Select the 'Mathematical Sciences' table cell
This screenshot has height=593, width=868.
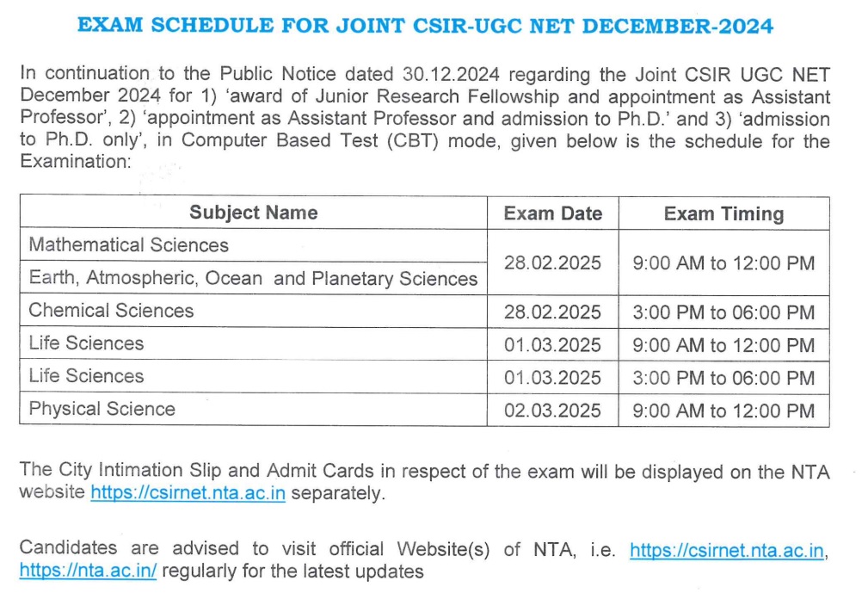click(x=129, y=245)
